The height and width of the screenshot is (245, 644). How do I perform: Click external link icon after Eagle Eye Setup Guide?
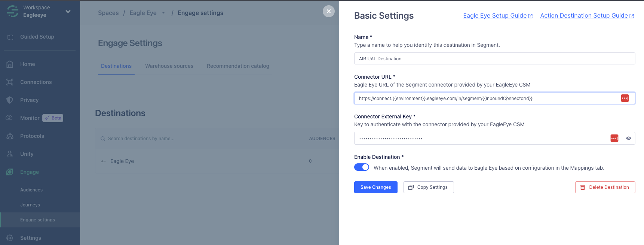pyautogui.click(x=530, y=16)
